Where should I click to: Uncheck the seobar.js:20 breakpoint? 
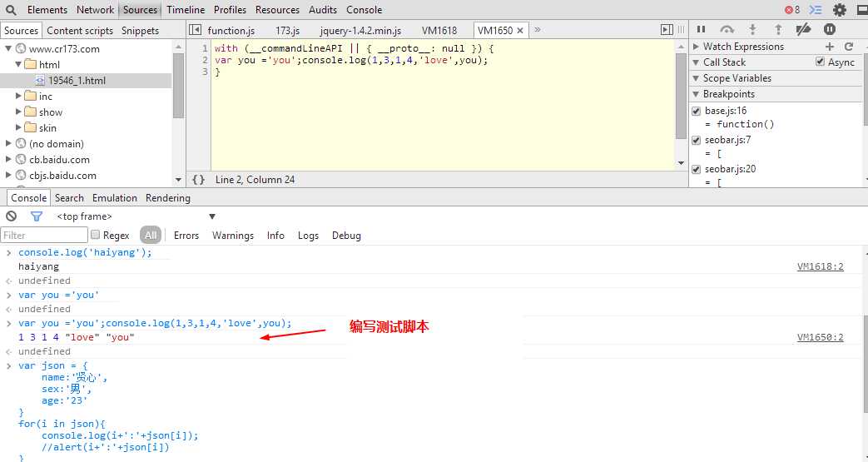coord(697,169)
